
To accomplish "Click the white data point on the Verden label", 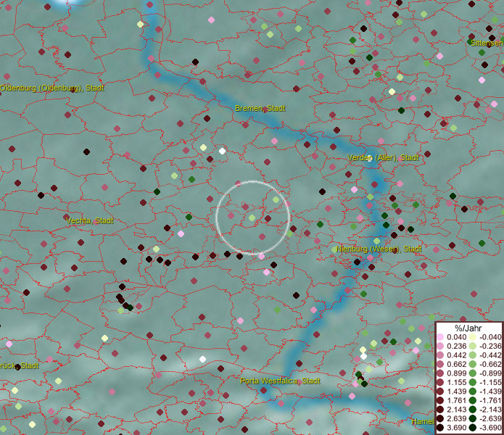I will pyautogui.click(x=369, y=158).
